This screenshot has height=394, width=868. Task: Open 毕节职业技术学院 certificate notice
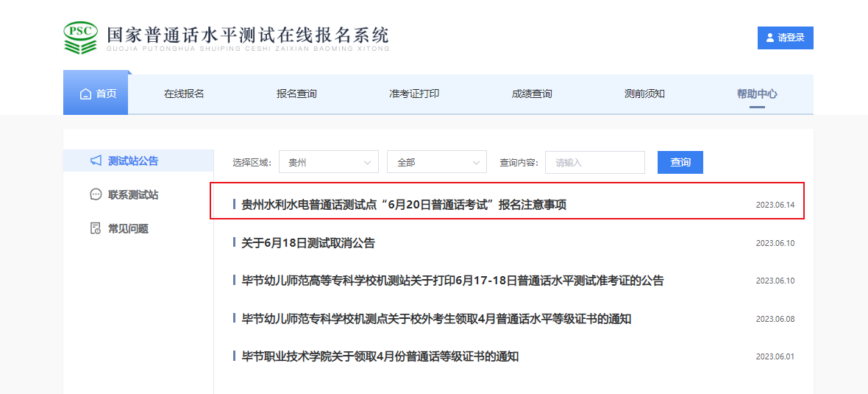(380, 356)
